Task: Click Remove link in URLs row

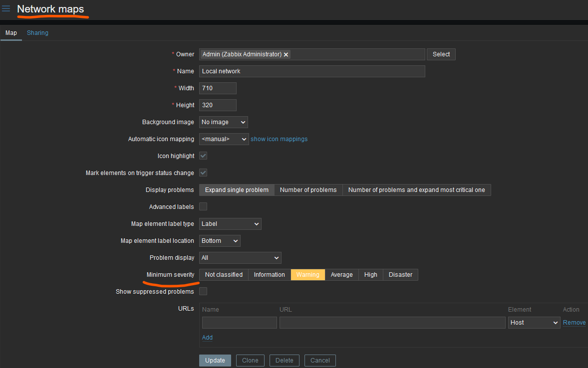Action: (x=574, y=323)
